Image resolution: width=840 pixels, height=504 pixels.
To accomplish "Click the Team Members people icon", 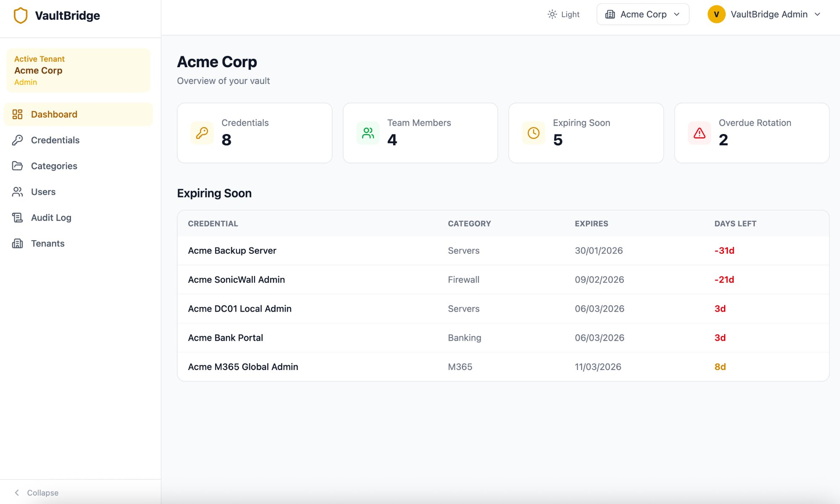I will (x=367, y=133).
